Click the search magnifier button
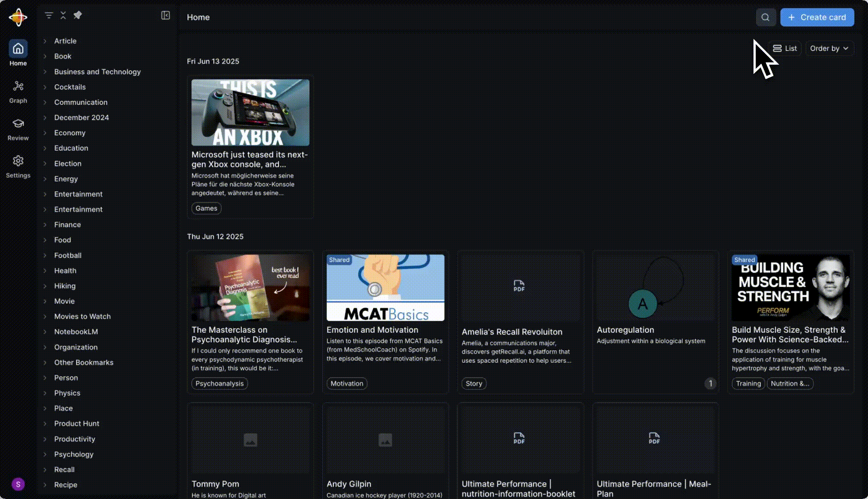 tap(766, 17)
